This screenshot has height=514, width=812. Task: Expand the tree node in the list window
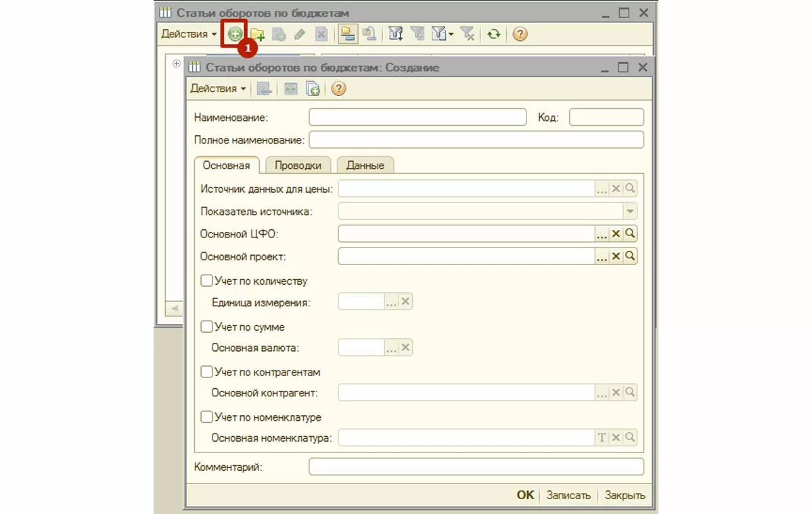tap(177, 64)
